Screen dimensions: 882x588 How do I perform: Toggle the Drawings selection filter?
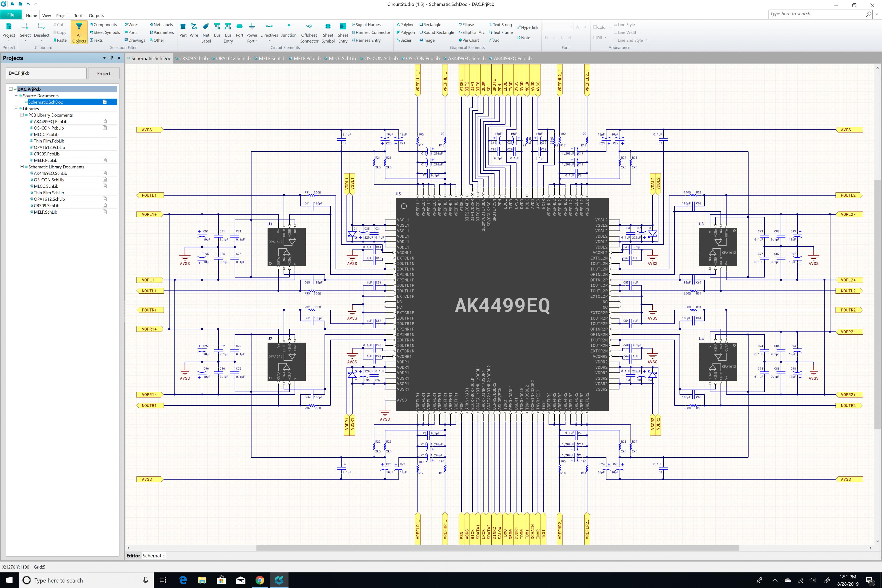click(135, 40)
